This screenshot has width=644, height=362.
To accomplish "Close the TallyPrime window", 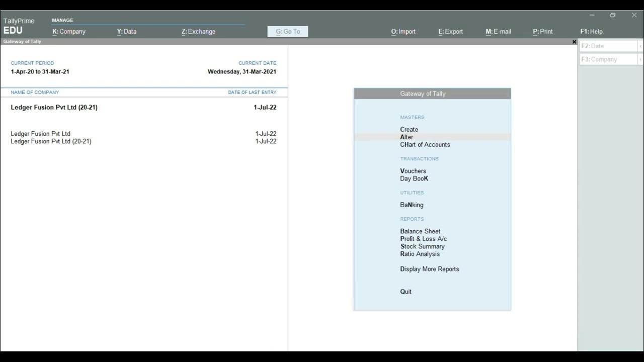I will click(634, 15).
